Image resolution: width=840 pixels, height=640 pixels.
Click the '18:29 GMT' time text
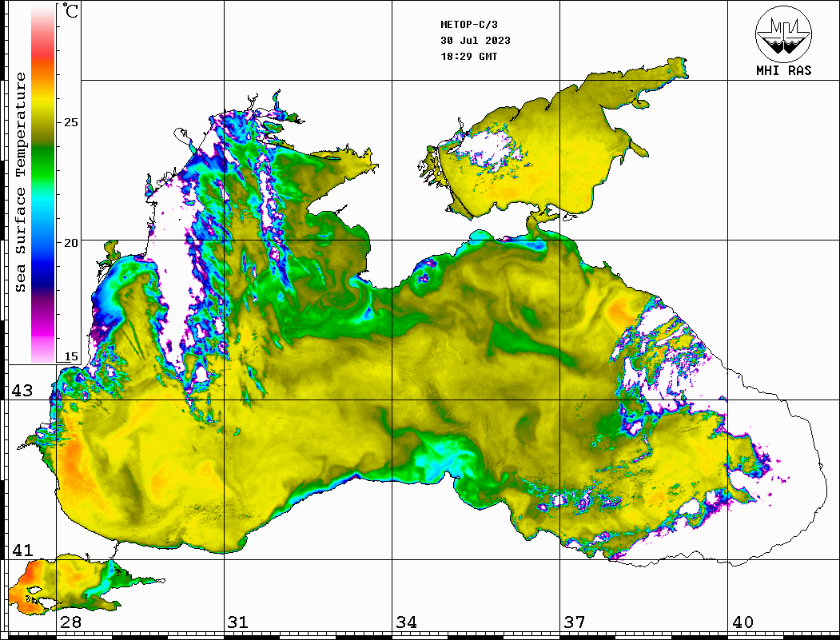pyautogui.click(x=468, y=56)
